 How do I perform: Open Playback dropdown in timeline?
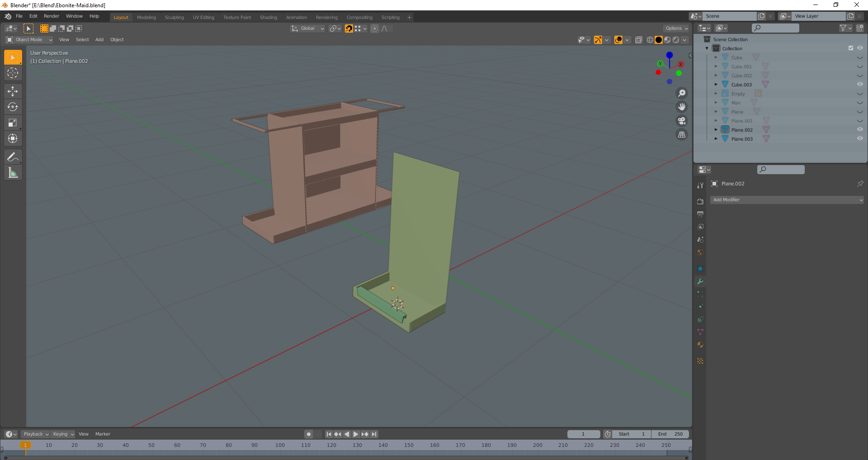click(36, 434)
